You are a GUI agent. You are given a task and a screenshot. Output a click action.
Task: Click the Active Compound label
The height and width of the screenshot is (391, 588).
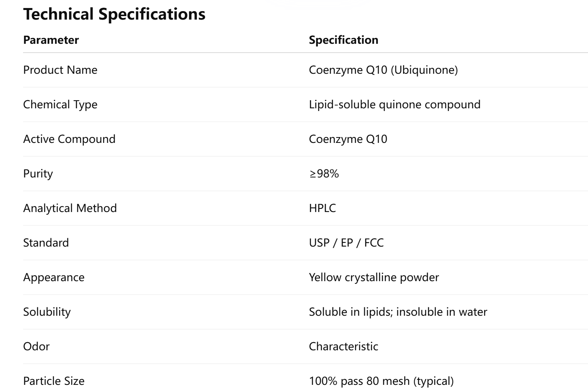coord(69,139)
